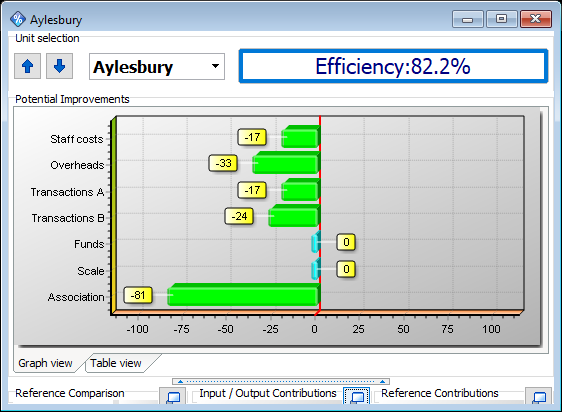Image resolution: width=562 pixels, height=412 pixels.
Task: Click the Staff costs axis label
Action: (77, 139)
